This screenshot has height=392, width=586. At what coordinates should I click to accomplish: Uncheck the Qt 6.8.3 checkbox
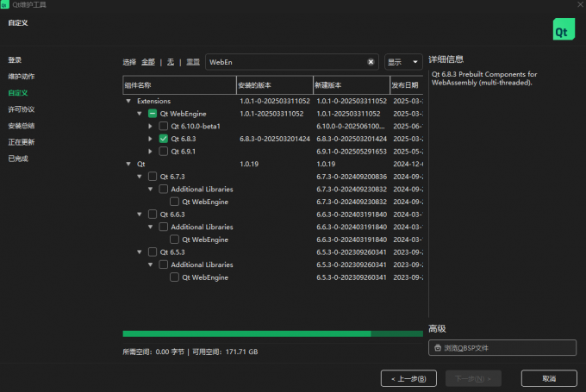164,139
